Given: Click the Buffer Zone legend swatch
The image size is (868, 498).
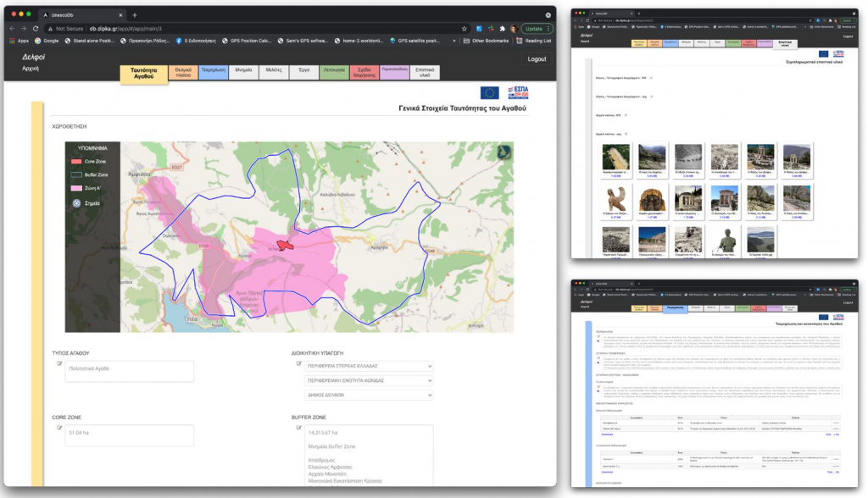Looking at the screenshot, I should (x=76, y=174).
